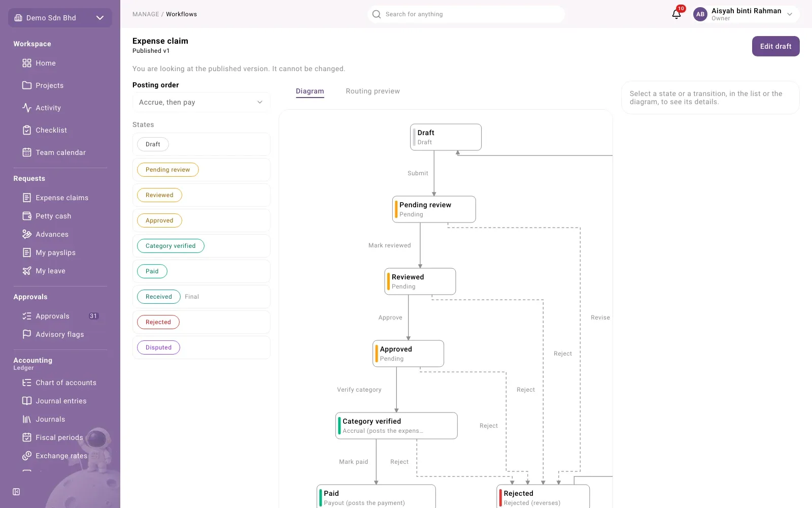This screenshot has width=812, height=508.
Task: Click the Petty cash wallet icon
Action: coord(27,216)
